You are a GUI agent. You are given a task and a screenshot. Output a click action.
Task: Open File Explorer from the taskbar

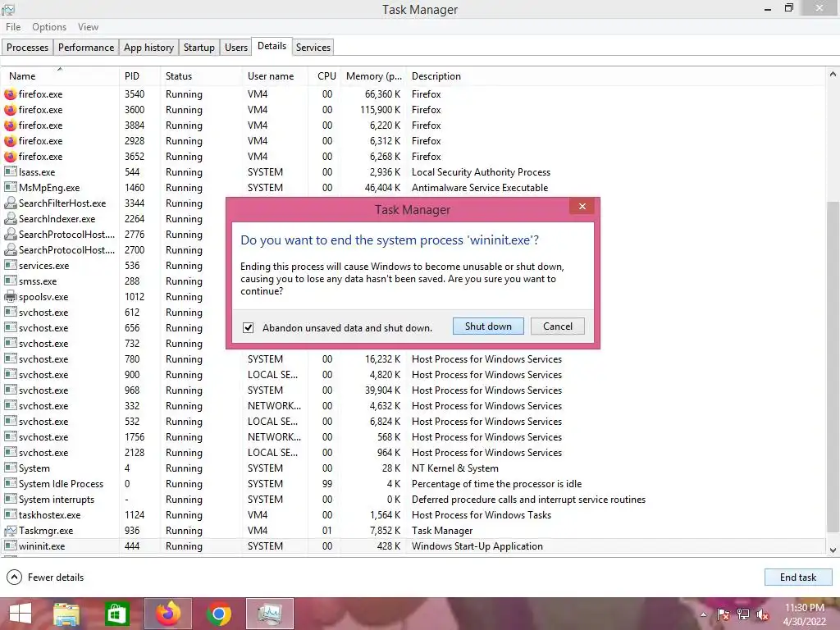(x=66, y=614)
